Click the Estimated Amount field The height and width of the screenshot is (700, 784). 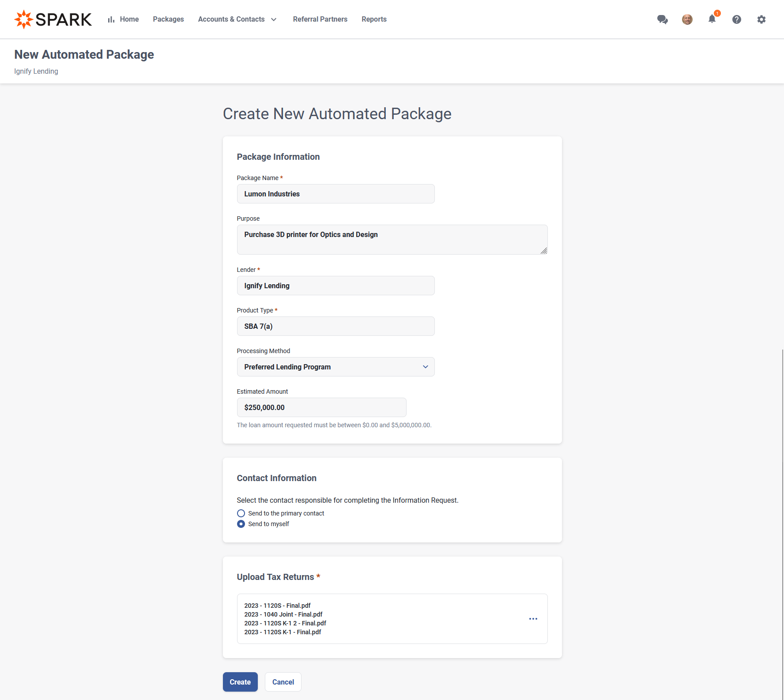(321, 407)
